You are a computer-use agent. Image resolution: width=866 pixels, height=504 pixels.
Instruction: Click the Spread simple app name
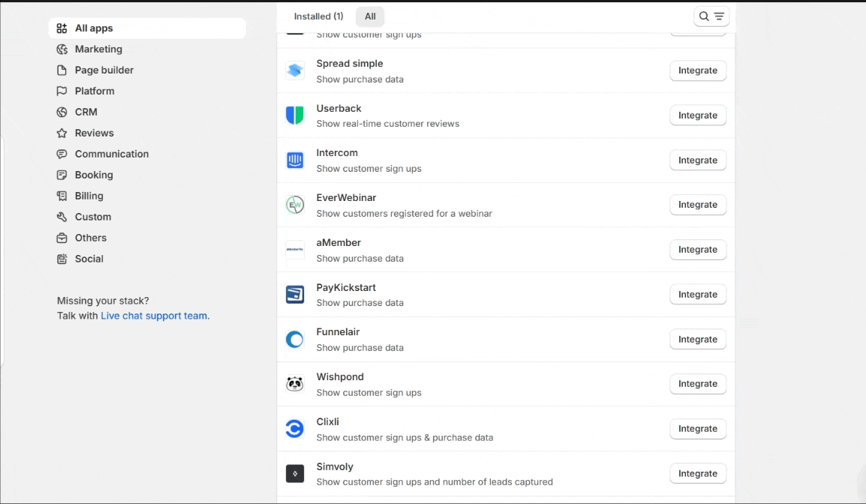tap(350, 64)
